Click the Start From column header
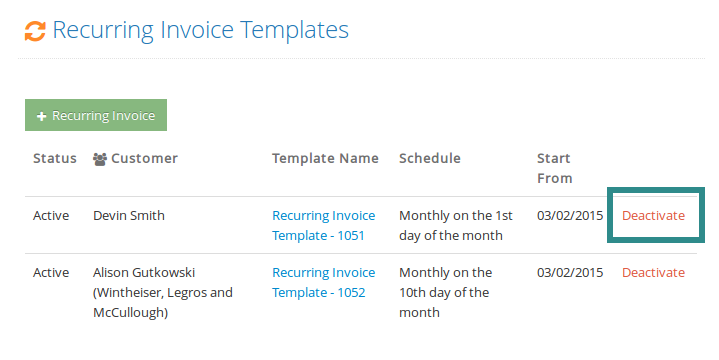Viewport: 719px width, 360px height. tap(554, 168)
